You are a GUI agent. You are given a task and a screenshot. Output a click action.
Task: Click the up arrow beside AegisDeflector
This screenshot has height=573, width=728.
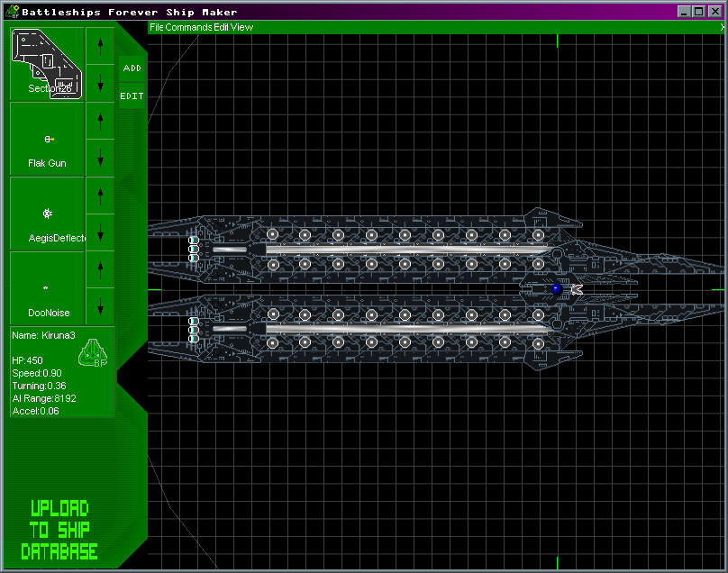click(100, 195)
